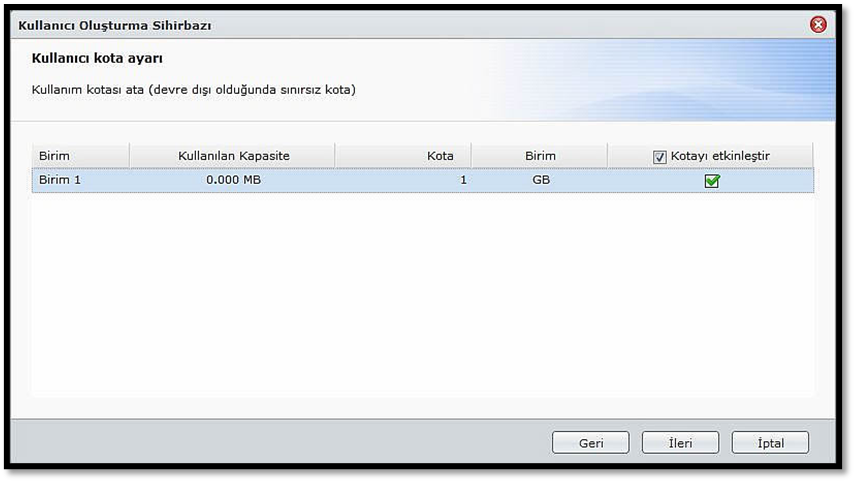Click the 0.000 MB used capacity cell

[x=233, y=181]
